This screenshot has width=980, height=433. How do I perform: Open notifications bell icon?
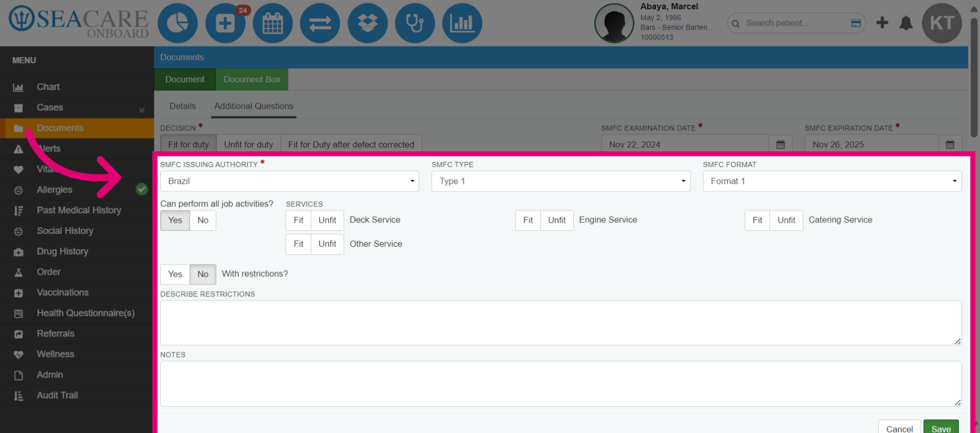[x=906, y=23]
